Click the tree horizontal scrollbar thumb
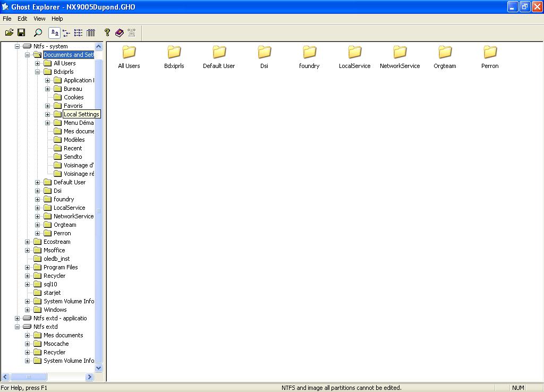The height and width of the screenshot is (392, 544). pos(29,377)
